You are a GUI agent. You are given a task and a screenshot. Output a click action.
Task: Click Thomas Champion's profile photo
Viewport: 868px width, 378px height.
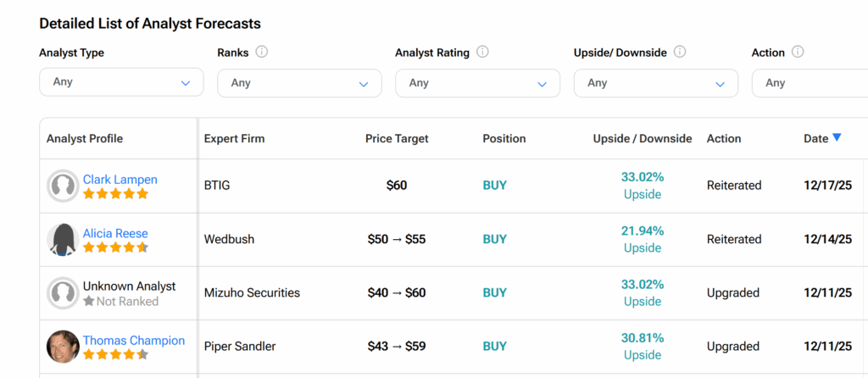click(x=63, y=346)
